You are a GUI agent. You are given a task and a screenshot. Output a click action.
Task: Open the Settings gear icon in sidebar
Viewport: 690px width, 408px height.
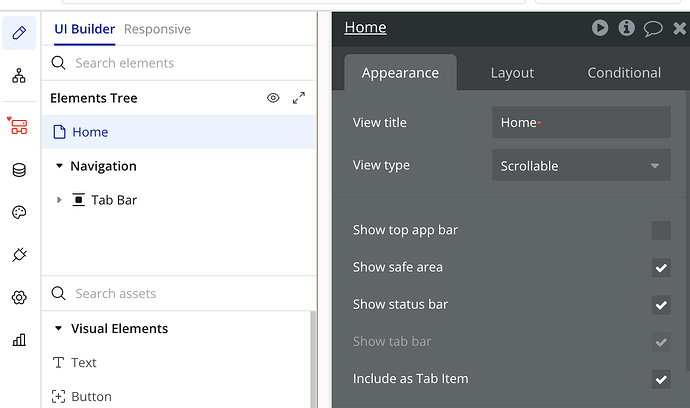[19, 298]
